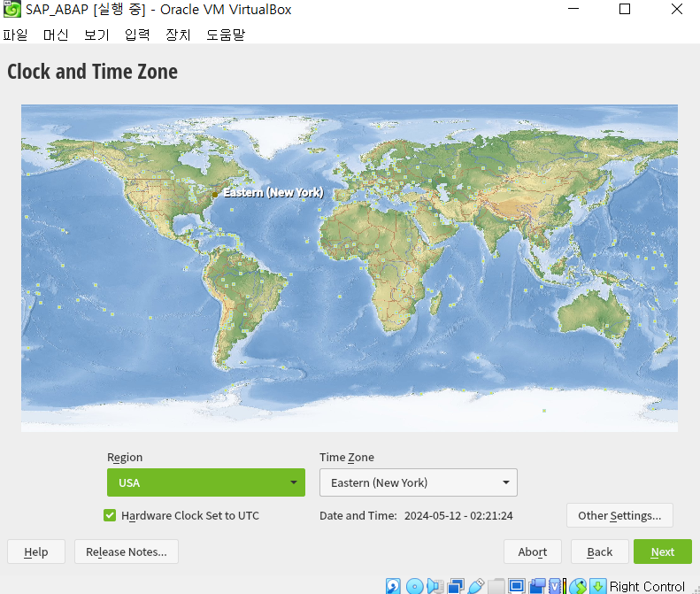Click the optical disk status icon

415,586
